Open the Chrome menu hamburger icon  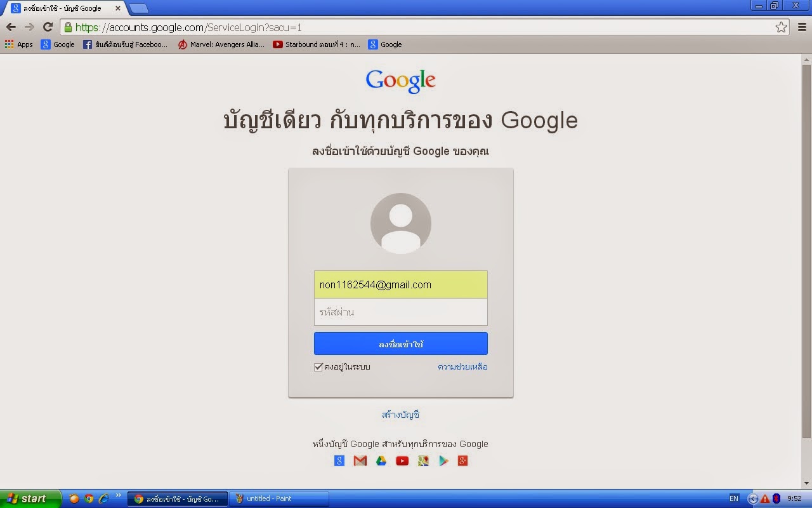(801, 27)
